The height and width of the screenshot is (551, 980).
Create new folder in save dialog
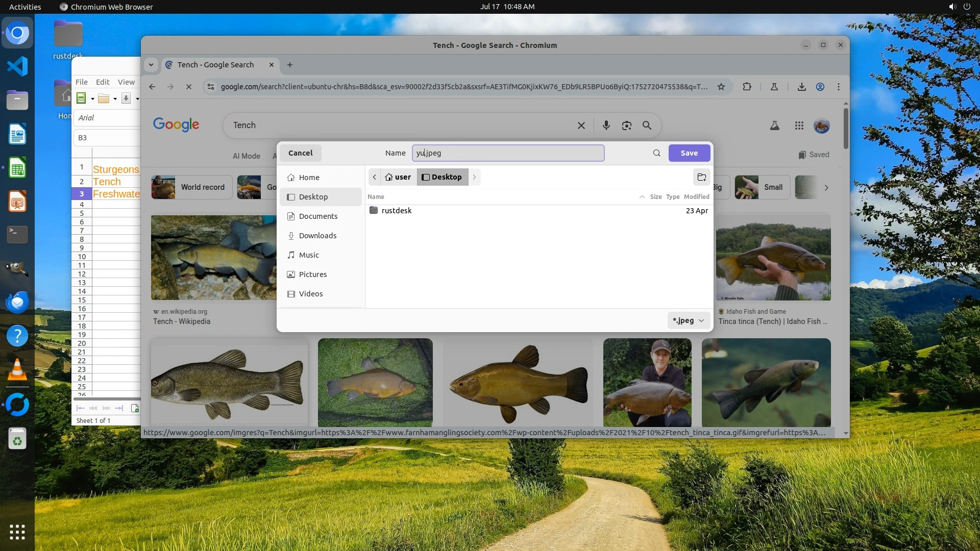[701, 177]
